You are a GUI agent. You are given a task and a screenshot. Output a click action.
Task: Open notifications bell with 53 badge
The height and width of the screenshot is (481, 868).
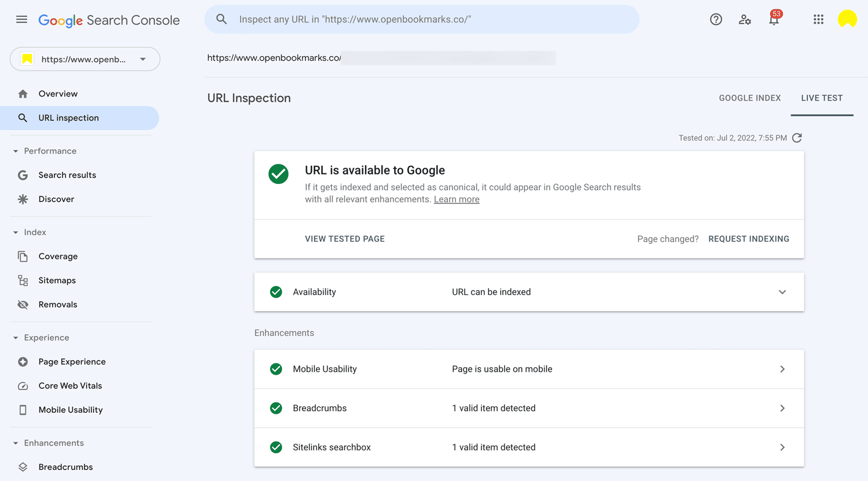[x=774, y=18]
